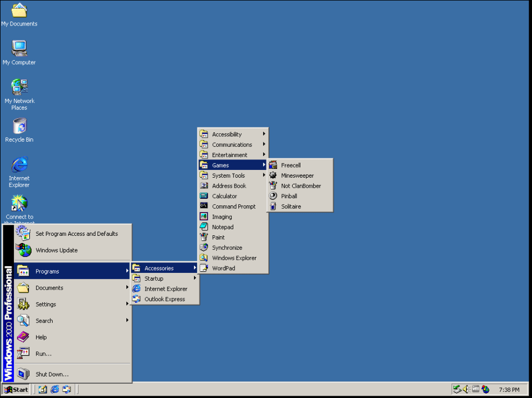
Task: Click the volume speaker tray icon
Action: pyautogui.click(x=467, y=390)
